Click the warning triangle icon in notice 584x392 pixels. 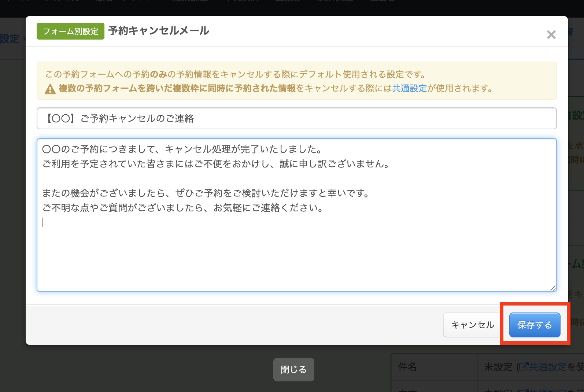click(50, 89)
